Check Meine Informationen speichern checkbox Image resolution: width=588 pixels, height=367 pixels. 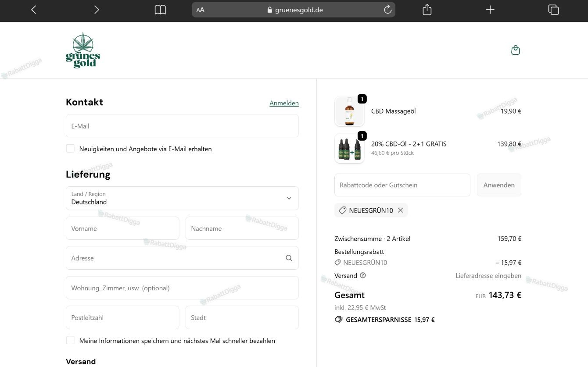[70, 340]
